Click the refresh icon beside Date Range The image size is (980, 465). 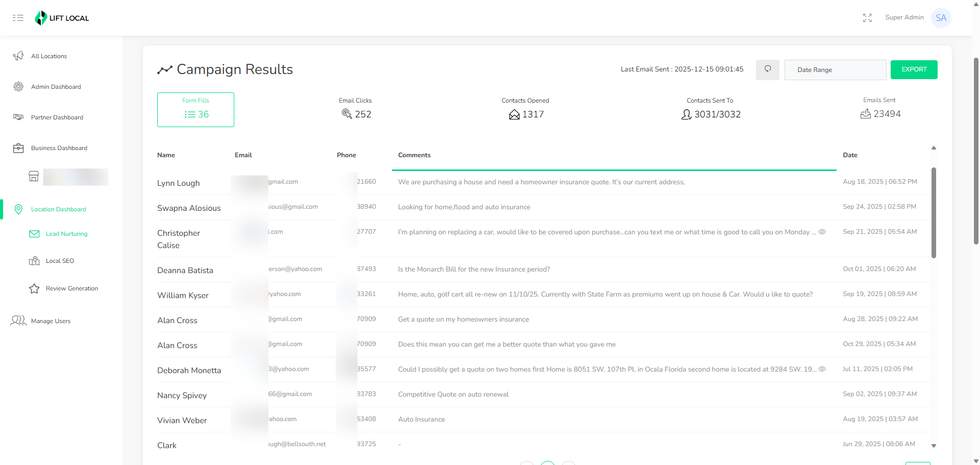(767, 69)
